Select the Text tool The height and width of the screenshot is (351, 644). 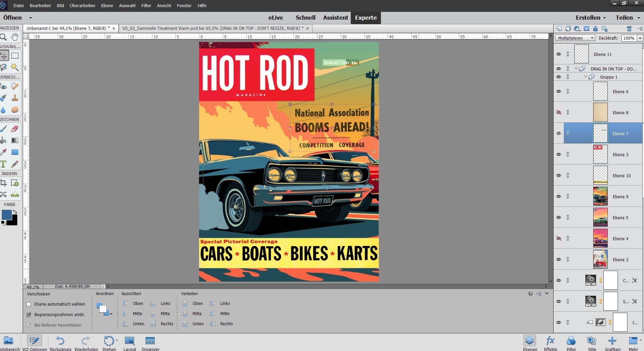[x=3, y=164]
